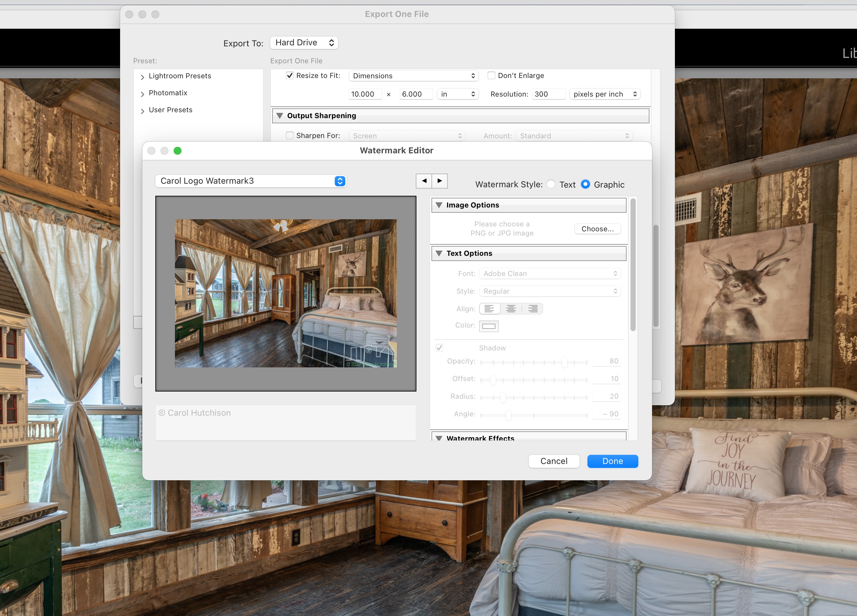Screen dimensions: 857x616
Task: Enable the Don't Enlarge option
Action: (491, 76)
